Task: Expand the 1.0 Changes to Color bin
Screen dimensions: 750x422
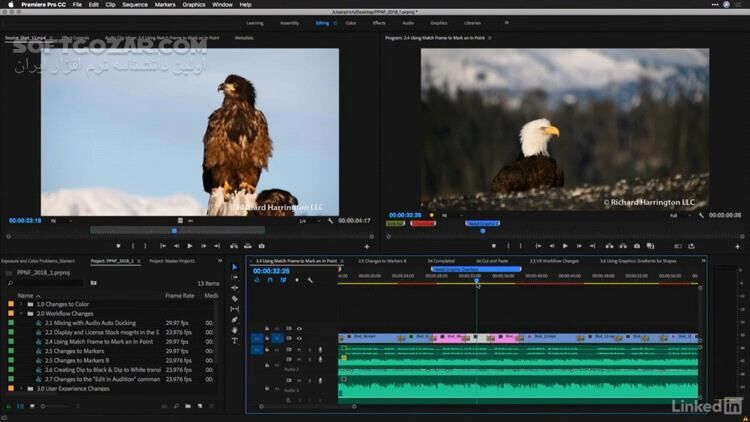Action: coord(21,304)
